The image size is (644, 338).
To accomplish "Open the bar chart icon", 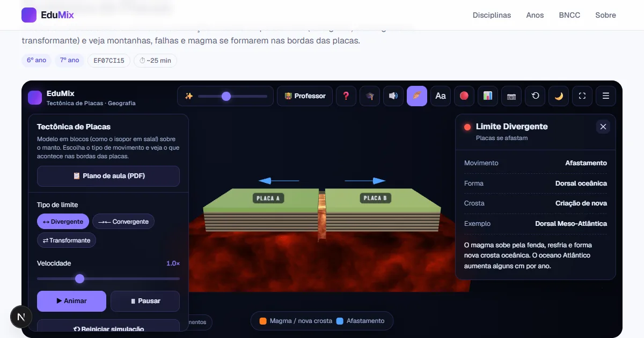I will coord(488,96).
